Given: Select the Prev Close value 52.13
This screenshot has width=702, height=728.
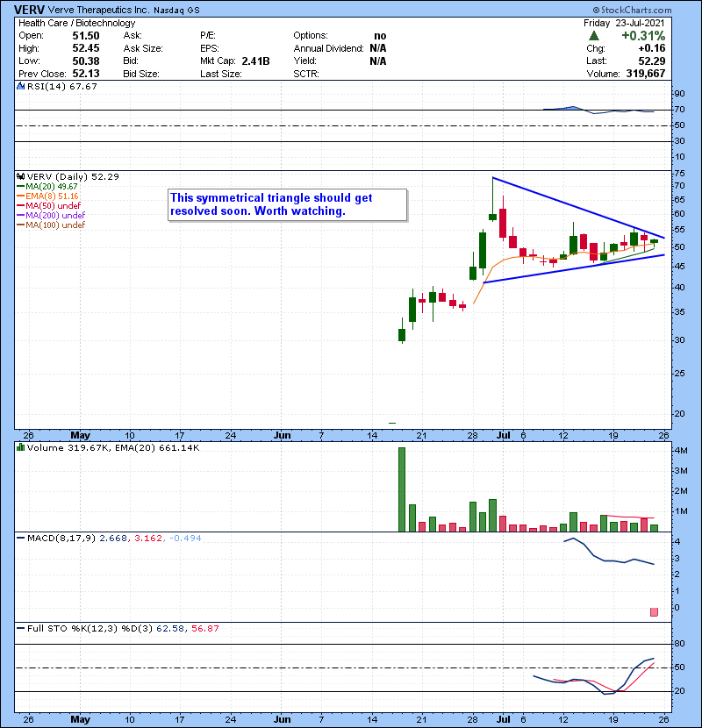Looking at the screenshot, I should 86,74.
